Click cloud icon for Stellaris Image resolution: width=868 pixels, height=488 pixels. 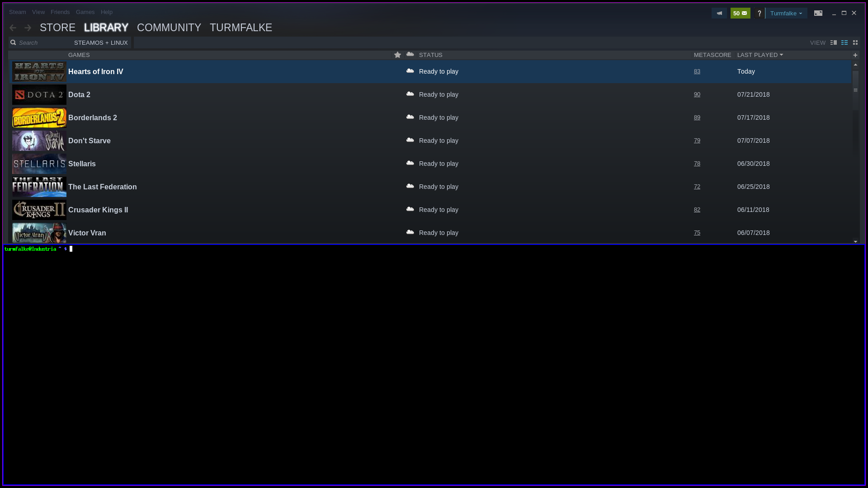point(410,163)
